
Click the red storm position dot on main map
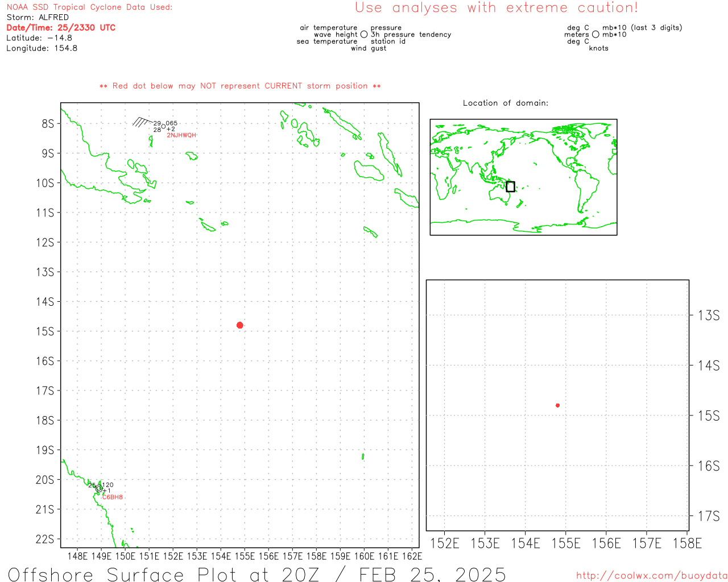240,325
